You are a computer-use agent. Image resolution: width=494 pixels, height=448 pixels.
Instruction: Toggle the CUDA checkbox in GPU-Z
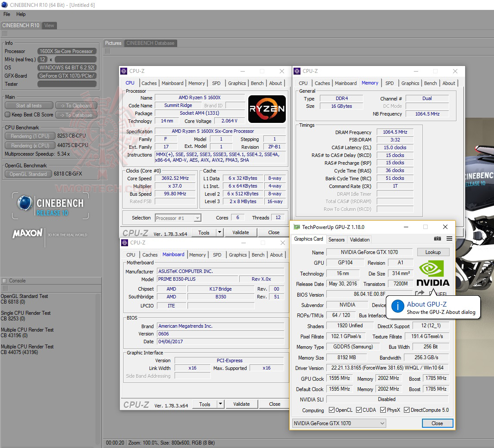359,410
